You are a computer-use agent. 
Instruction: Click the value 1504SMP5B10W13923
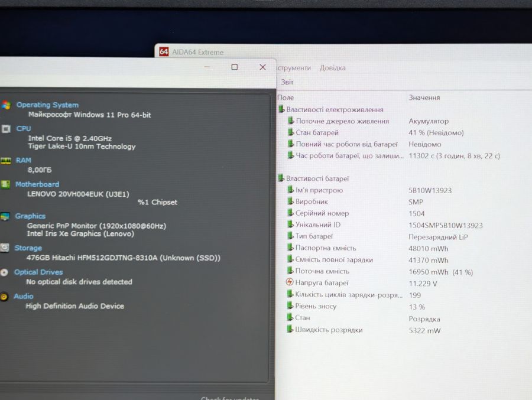[x=446, y=225]
